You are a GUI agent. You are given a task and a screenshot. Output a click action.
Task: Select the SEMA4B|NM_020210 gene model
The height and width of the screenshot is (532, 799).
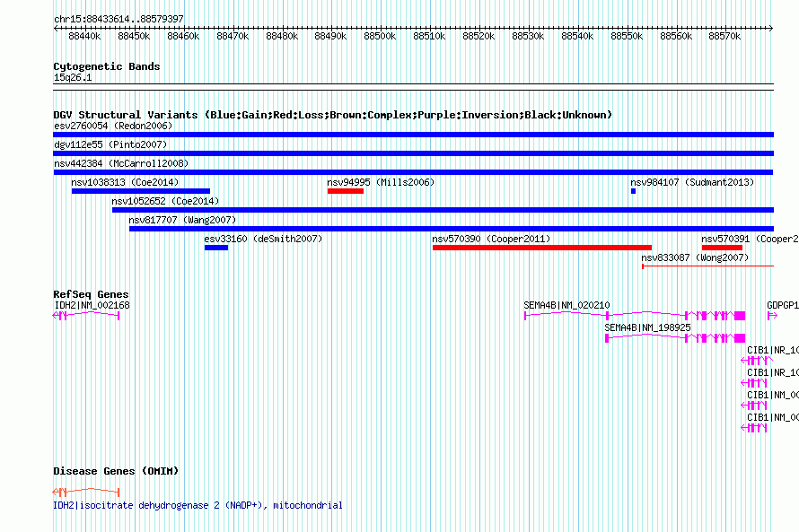pyautogui.click(x=635, y=316)
